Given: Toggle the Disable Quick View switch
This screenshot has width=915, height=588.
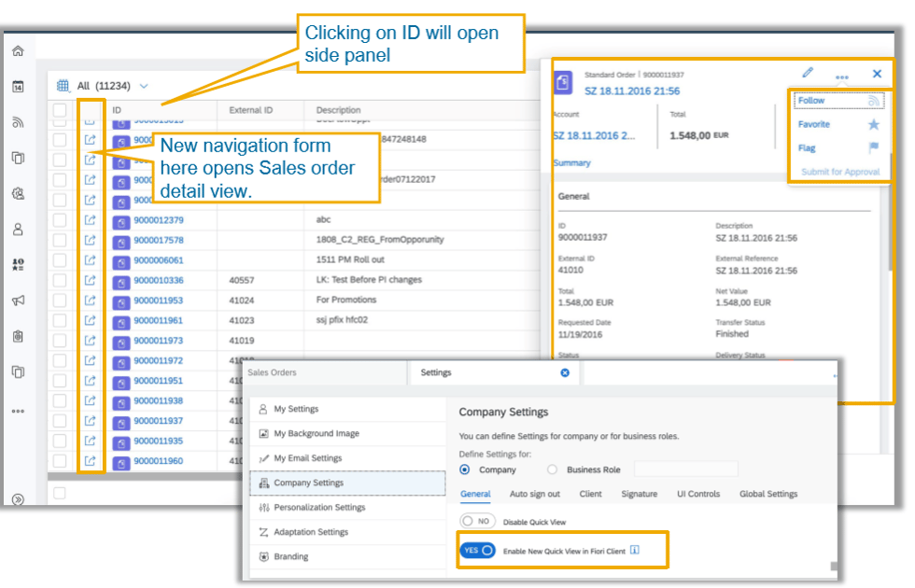Looking at the screenshot, I should (x=477, y=521).
